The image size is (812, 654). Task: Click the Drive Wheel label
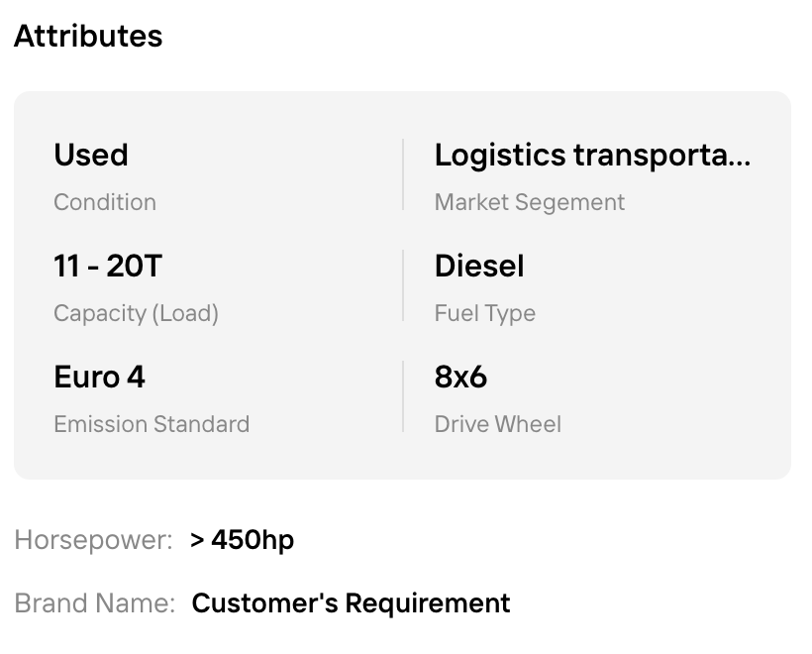pyautogui.click(x=498, y=424)
